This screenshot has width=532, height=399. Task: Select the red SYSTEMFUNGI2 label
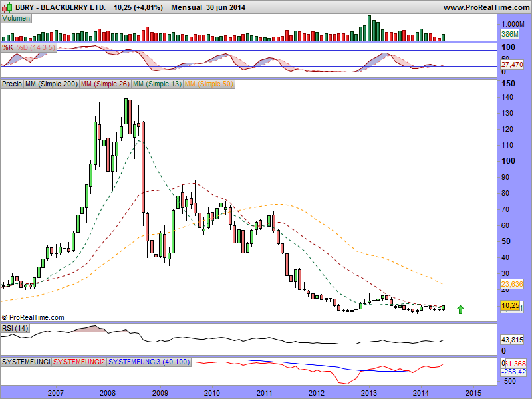[x=79, y=362]
